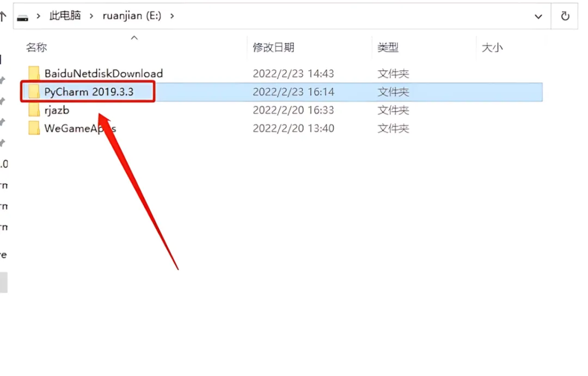
Task: Sort files by 修改日期 column header
Action: (273, 47)
